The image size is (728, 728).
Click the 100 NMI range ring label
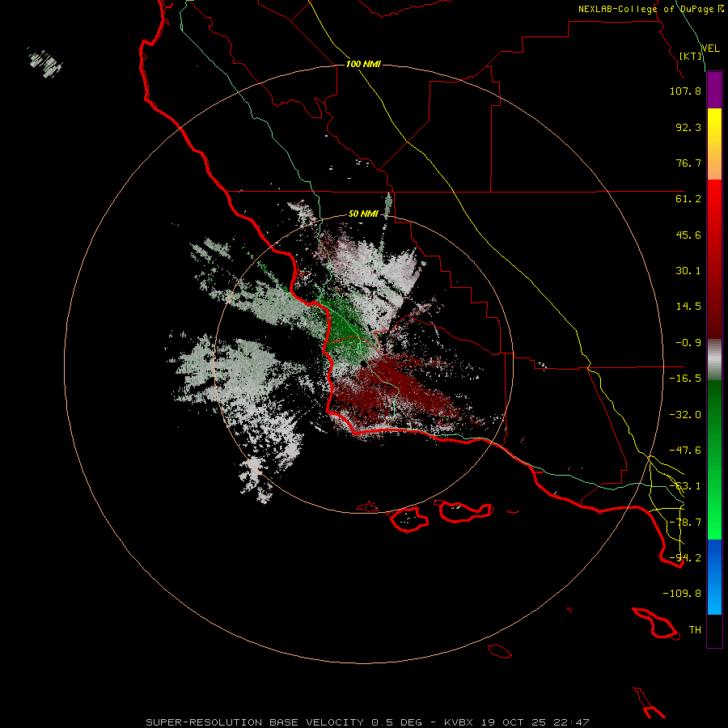coord(363,64)
